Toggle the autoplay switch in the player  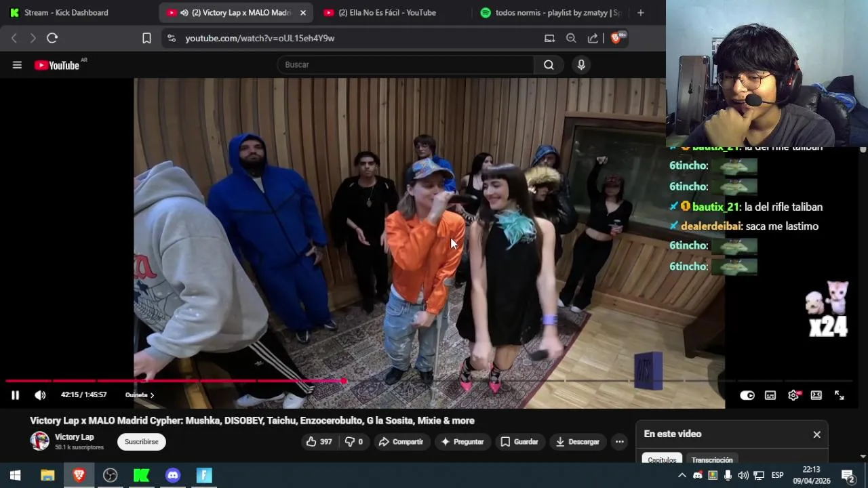pyautogui.click(x=747, y=395)
